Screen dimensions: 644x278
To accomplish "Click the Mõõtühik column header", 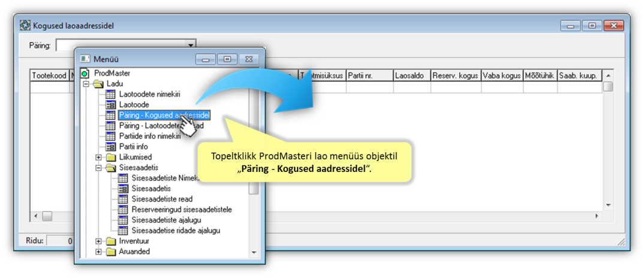I will (540, 76).
